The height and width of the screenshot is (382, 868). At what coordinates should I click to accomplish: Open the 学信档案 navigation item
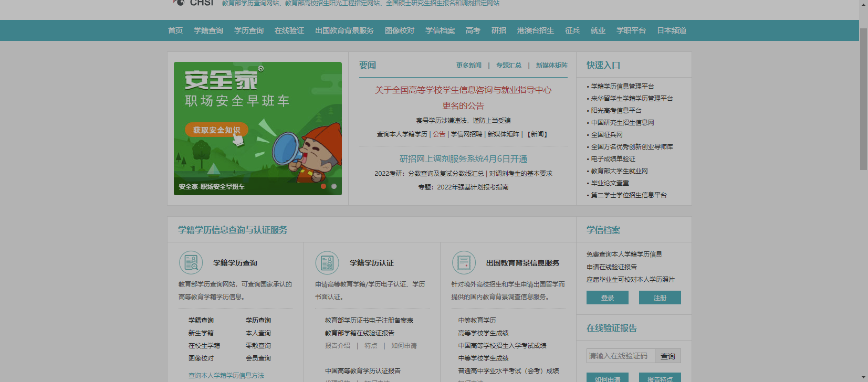point(440,30)
